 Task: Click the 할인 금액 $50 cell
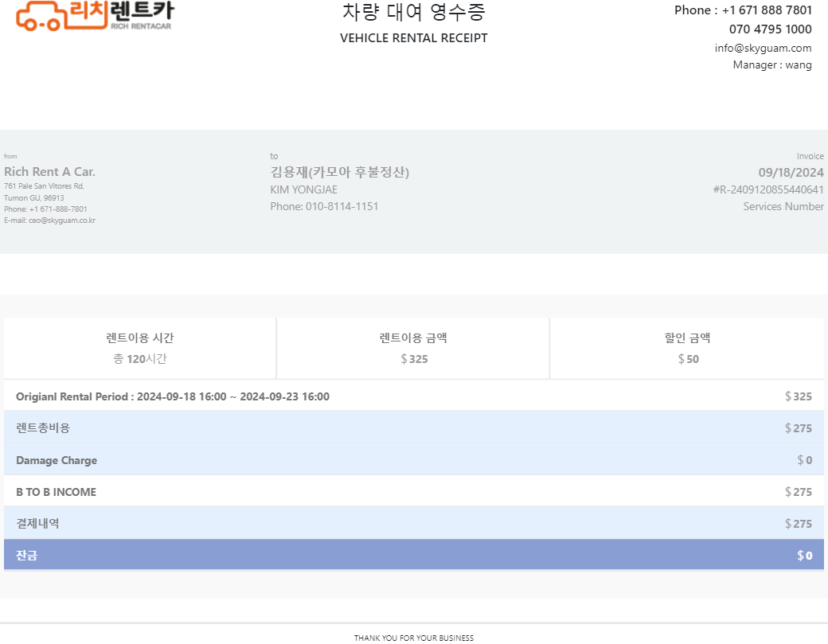click(687, 349)
